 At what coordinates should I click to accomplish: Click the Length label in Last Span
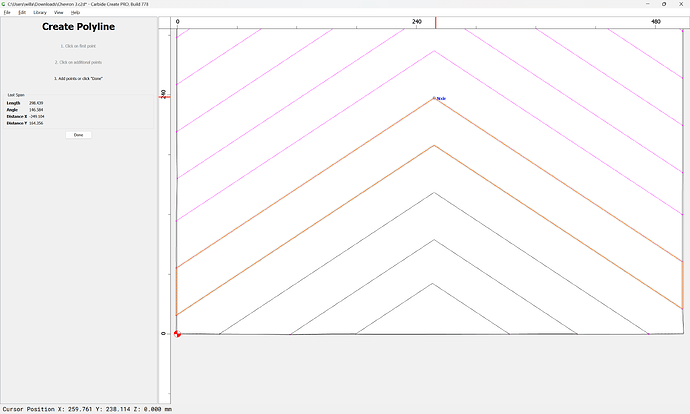pos(13,103)
